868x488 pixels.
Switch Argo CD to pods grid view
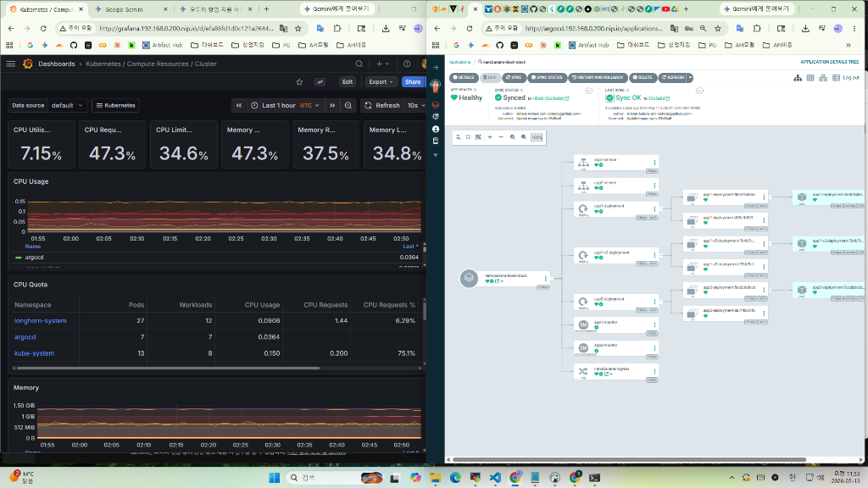pos(810,78)
